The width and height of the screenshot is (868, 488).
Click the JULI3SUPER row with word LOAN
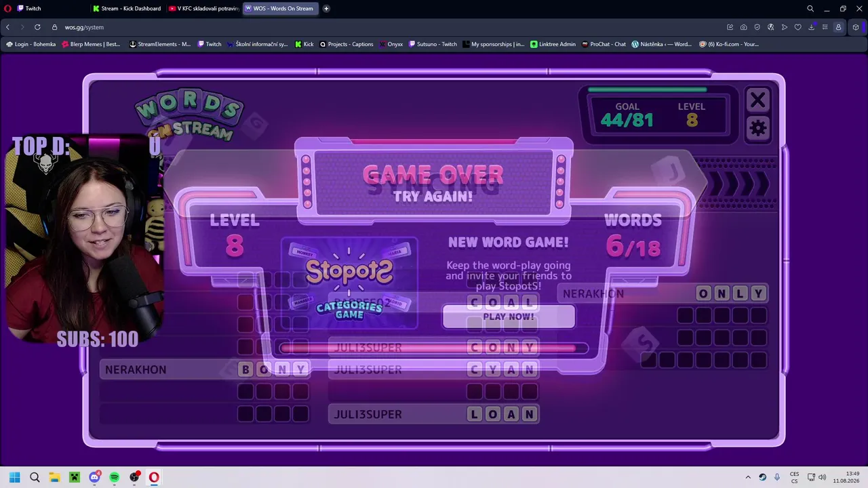434,414
